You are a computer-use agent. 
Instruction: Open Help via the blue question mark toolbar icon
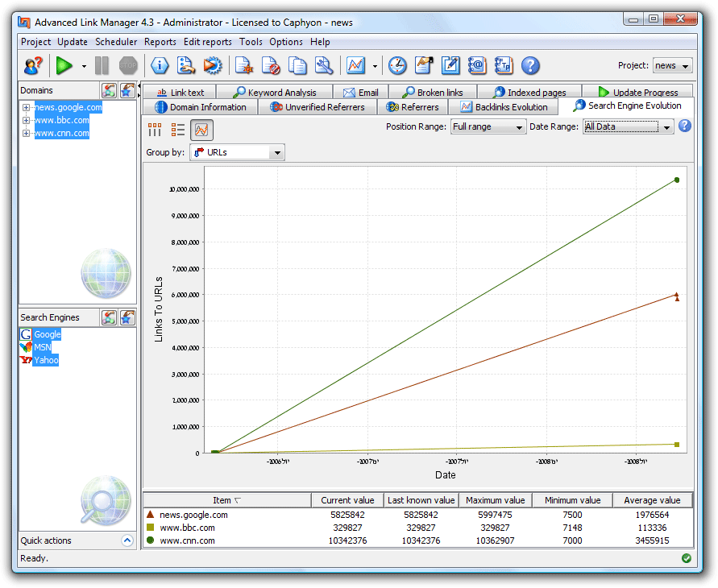click(532, 65)
